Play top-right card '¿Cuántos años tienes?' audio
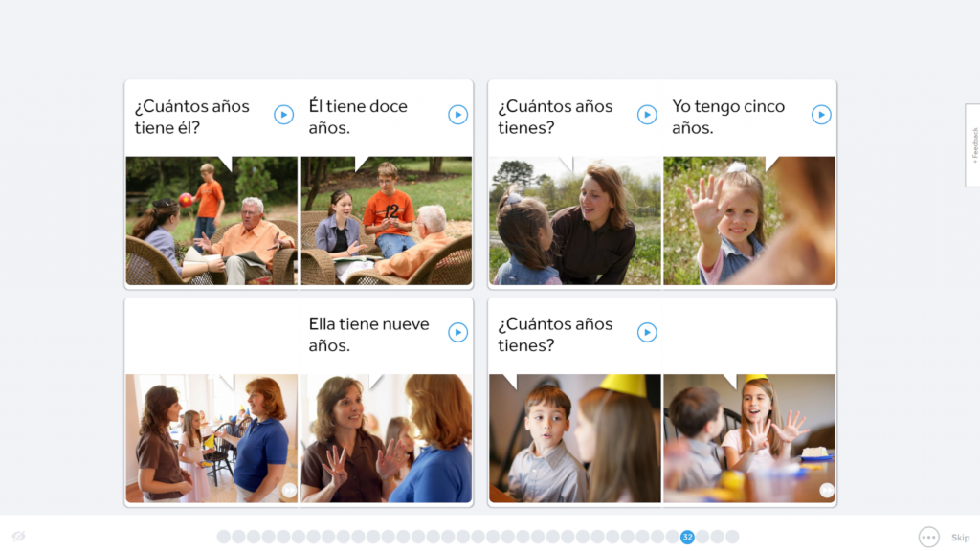980x551 pixels. tap(647, 115)
